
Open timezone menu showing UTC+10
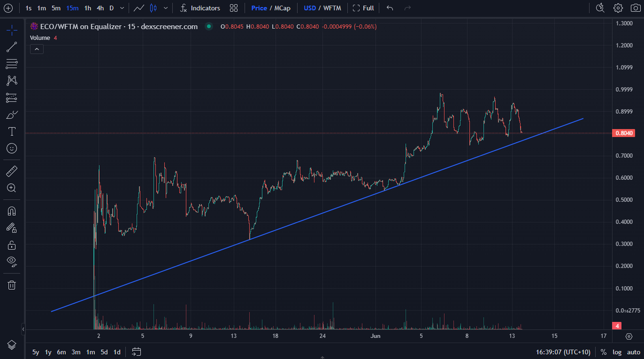click(563, 352)
